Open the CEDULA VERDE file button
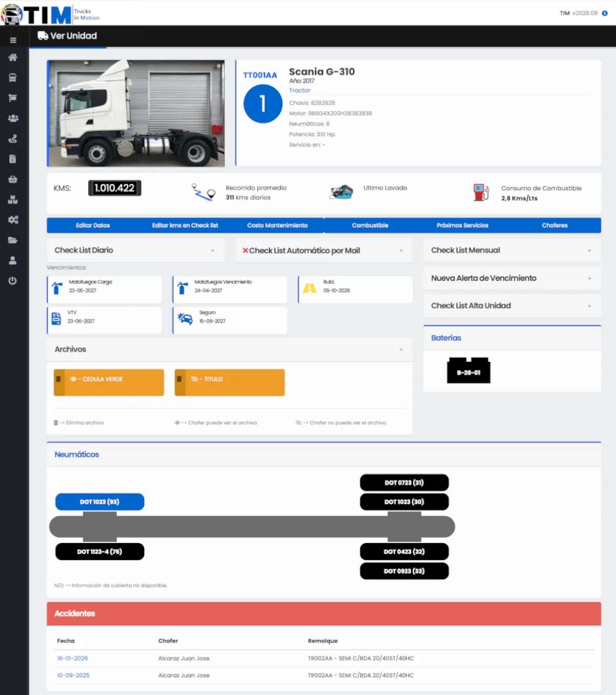The height and width of the screenshot is (695, 616). coord(109,382)
